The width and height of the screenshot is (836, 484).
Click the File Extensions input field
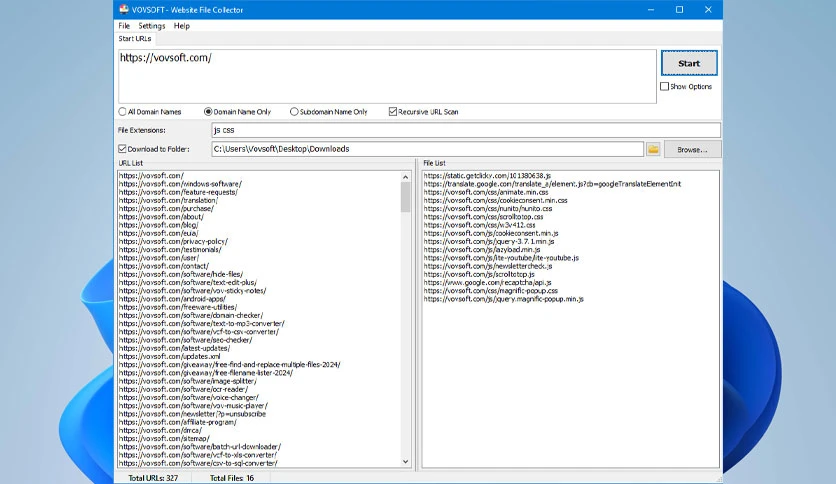(x=465, y=130)
